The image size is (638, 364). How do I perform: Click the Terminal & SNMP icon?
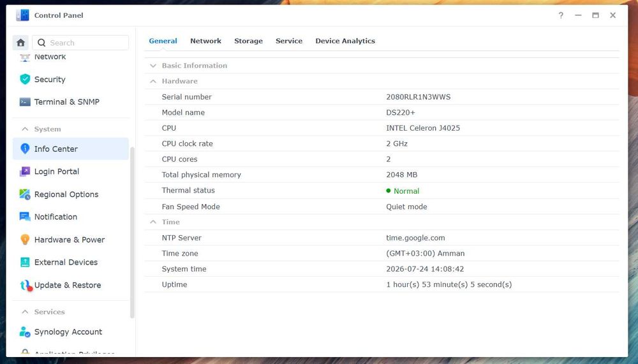(25, 101)
